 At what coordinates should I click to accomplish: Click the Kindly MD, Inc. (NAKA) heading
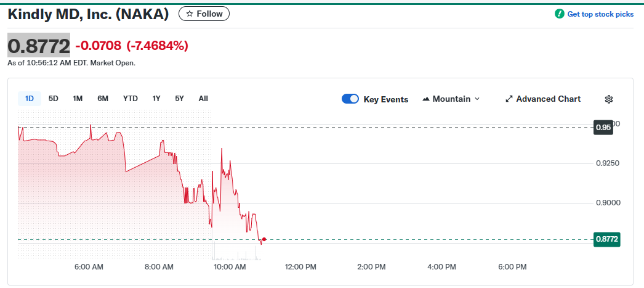(x=89, y=14)
